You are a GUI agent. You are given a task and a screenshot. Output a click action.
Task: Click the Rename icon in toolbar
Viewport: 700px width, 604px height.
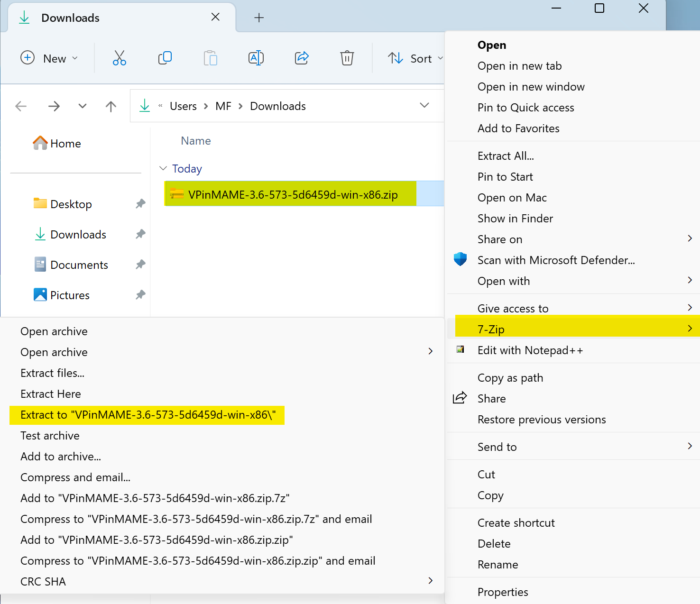pos(256,58)
